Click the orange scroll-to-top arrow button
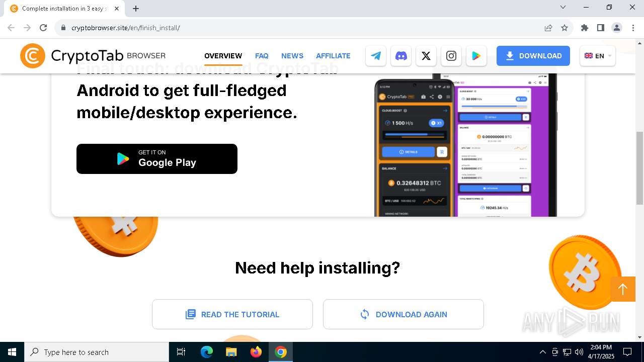The image size is (644, 362). click(x=623, y=289)
